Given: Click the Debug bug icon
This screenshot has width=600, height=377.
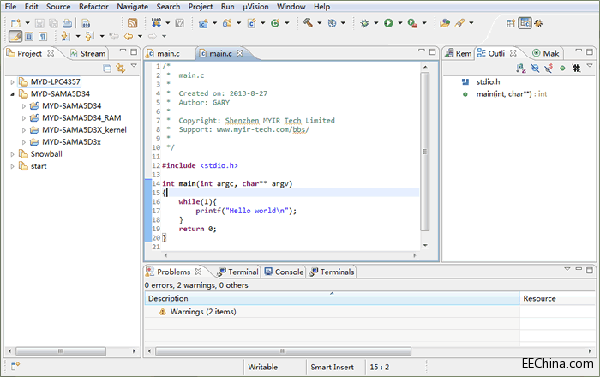Looking at the screenshot, I should [x=365, y=23].
